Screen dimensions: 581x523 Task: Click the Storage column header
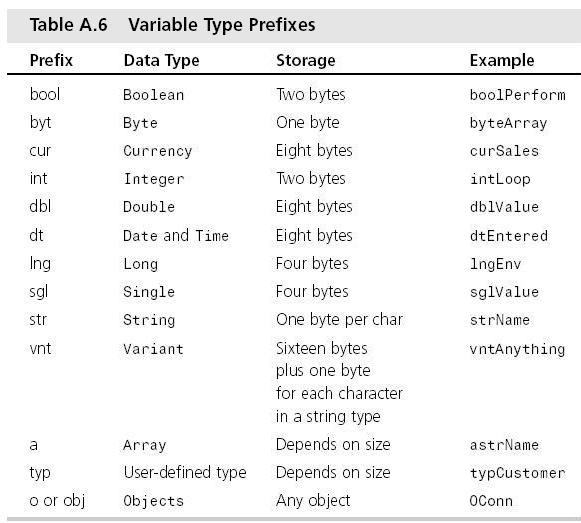[x=306, y=61]
